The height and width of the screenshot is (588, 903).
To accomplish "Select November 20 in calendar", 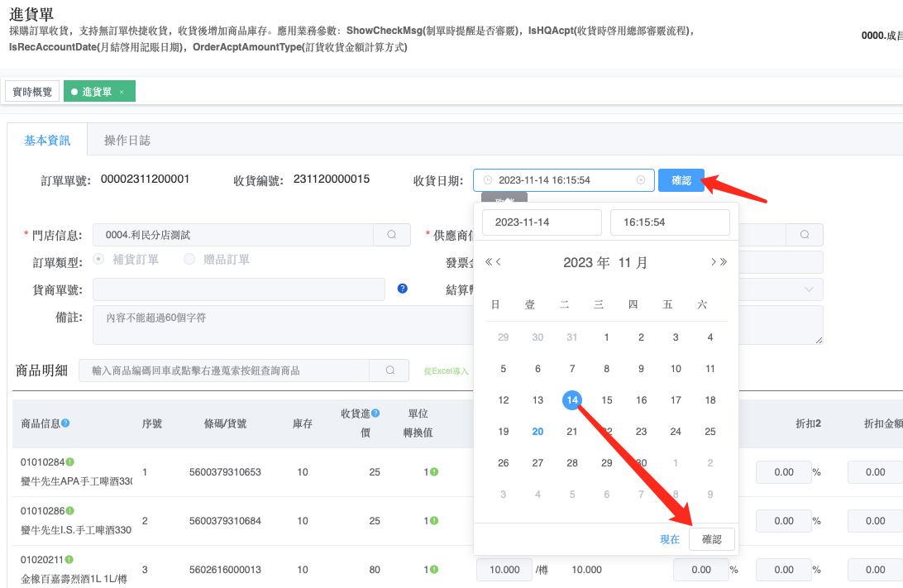I will pyautogui.click(x=537, y=432).
